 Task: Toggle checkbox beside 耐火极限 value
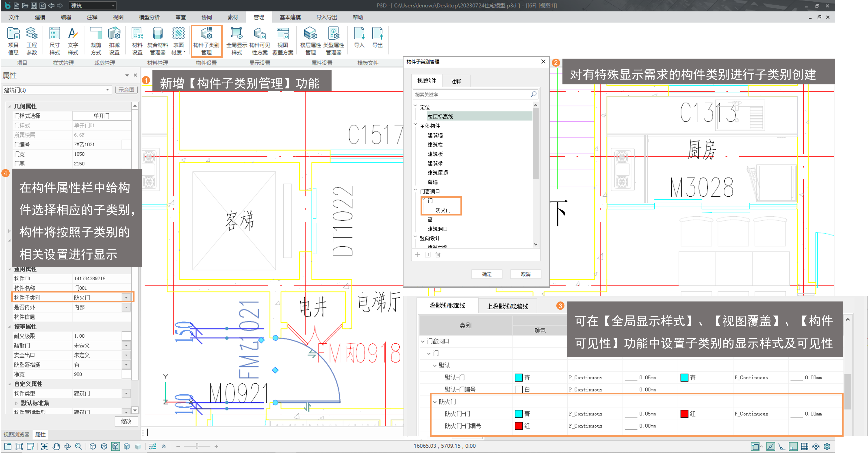point(126,336)
